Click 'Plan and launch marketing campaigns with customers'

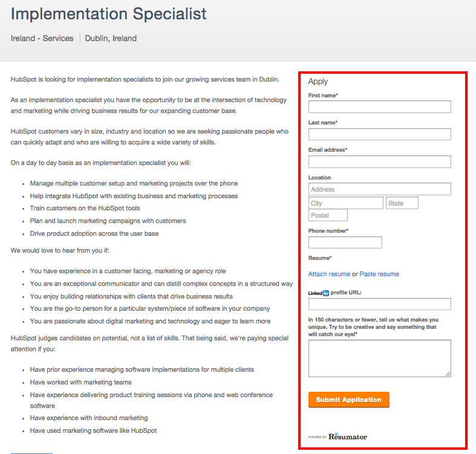click(x=108, y=221)
